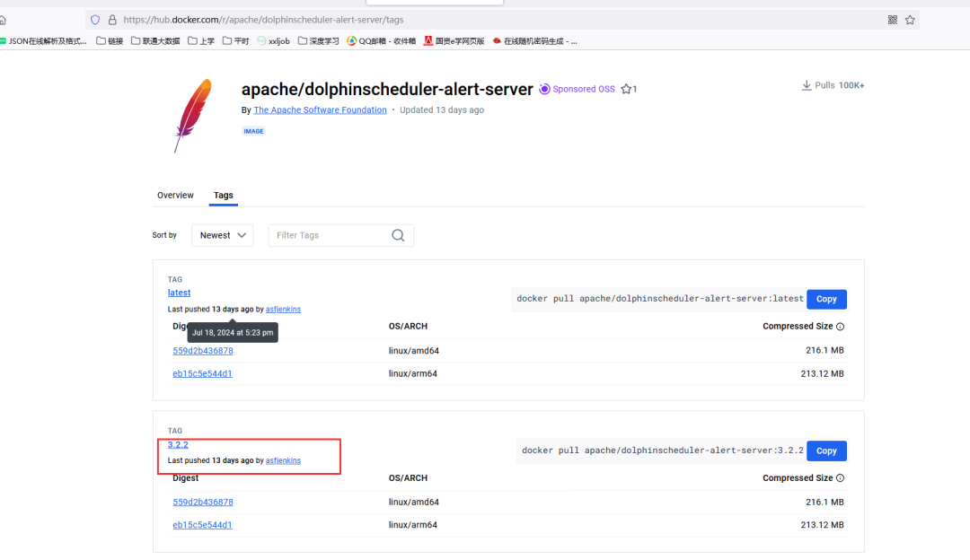This screenshot has width=970, height=560.
Task: Click the docker pull 3.2.2 command text
Action: point(663,450)
